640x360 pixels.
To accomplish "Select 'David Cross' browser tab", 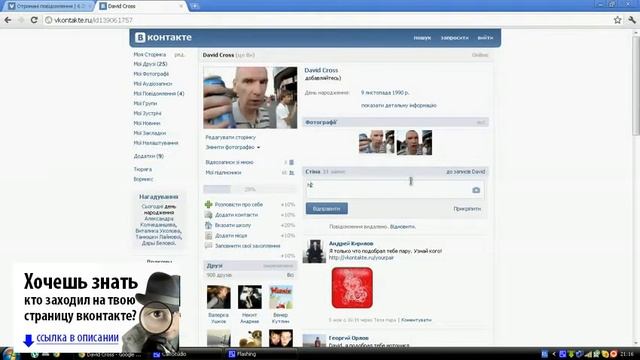I will click(141, 6).
